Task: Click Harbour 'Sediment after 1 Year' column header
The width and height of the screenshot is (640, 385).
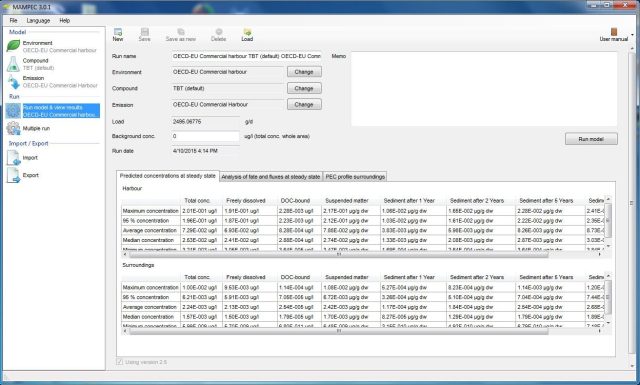Action: (413, 200)
